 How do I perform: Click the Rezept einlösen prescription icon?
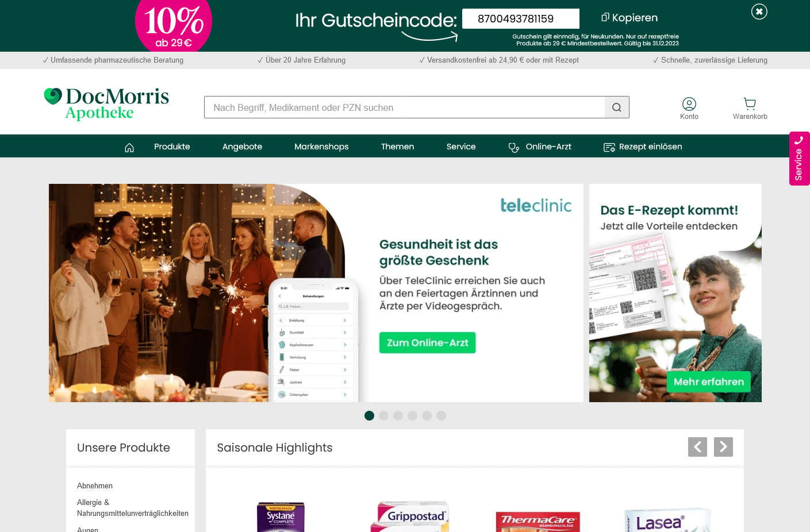[x=609, y=148]
